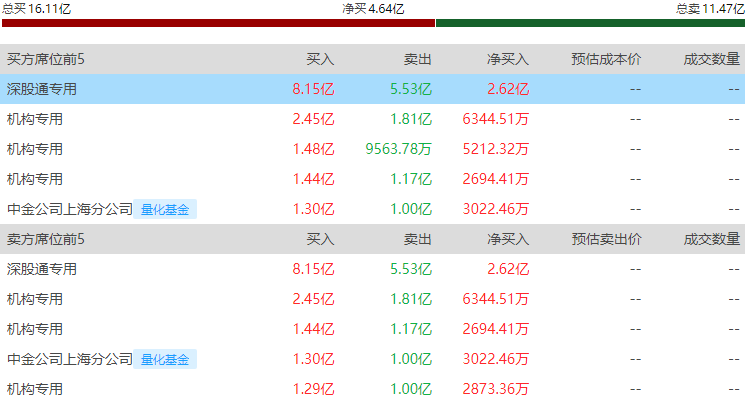
Task: Click 卖出 header in seller table
Action: point(418,239)
